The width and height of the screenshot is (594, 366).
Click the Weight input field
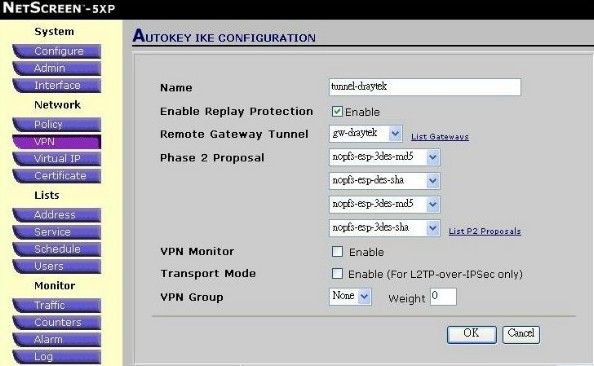(x=443, y=296)
